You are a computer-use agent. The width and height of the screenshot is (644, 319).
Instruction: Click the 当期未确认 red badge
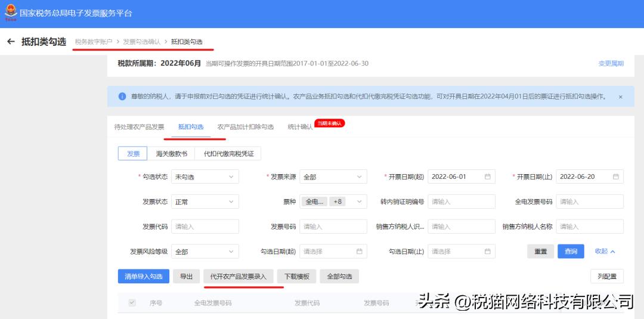click(x=329, y=123)
